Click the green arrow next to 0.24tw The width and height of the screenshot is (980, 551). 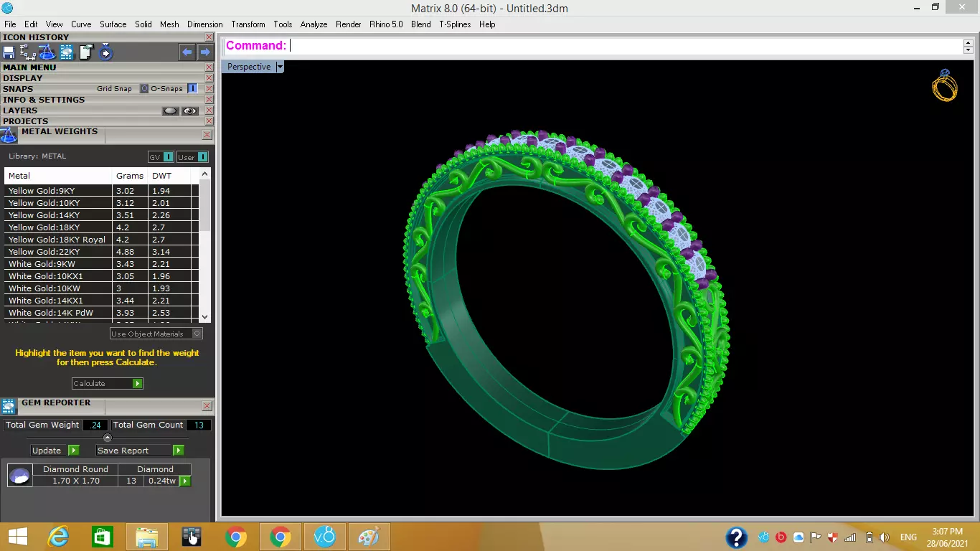pos(185,481)
